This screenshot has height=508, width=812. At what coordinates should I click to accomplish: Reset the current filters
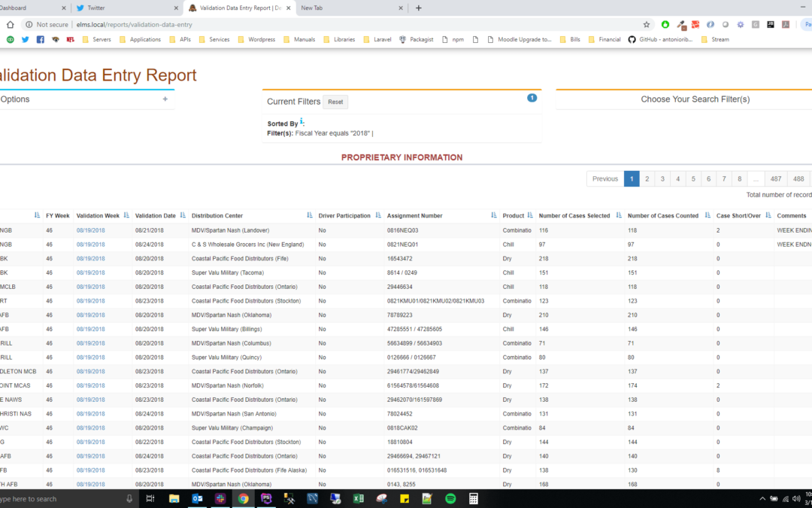[x=335, y=102]
